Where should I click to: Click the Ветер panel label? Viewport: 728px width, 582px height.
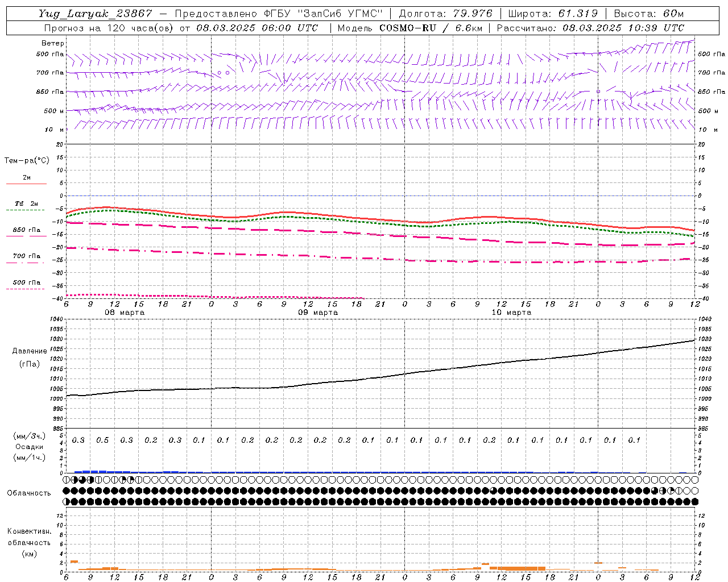point(53,43)
